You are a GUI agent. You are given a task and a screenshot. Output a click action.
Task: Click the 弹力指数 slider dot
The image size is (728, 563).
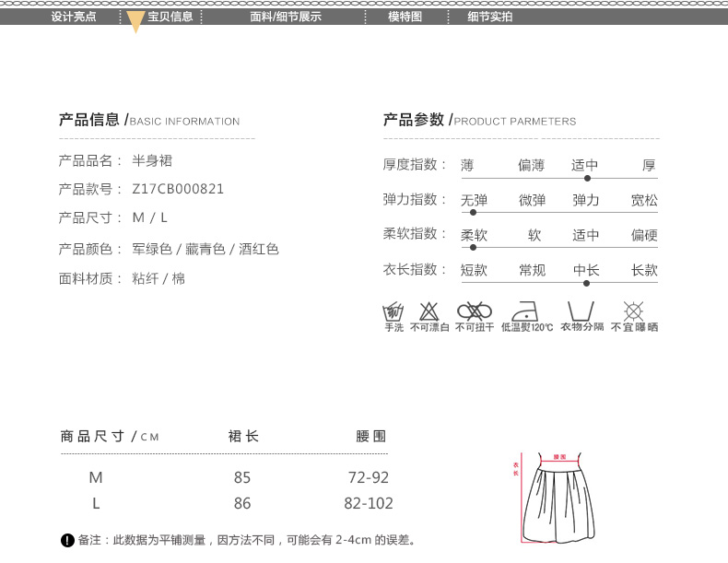pos(474,212)
